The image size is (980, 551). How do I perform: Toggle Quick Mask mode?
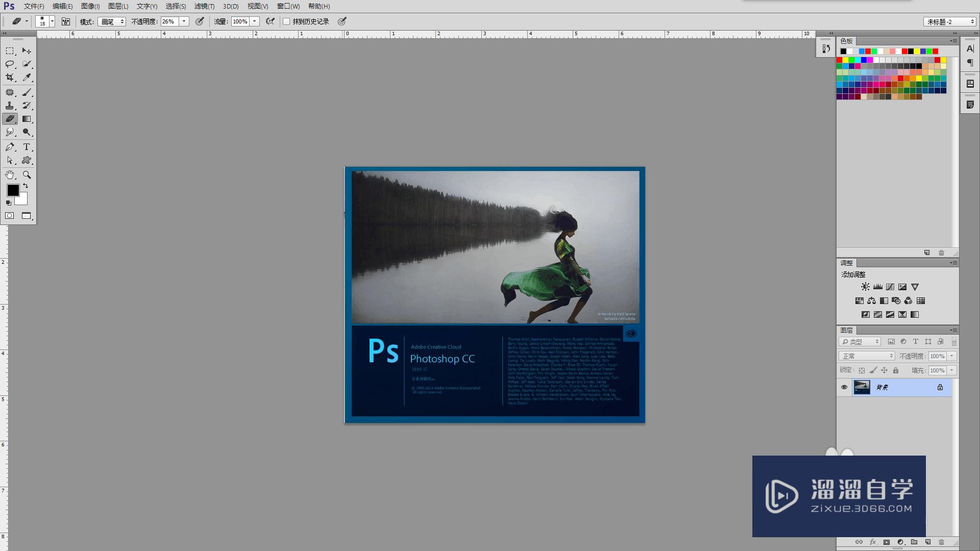click(x=10, y=216)
